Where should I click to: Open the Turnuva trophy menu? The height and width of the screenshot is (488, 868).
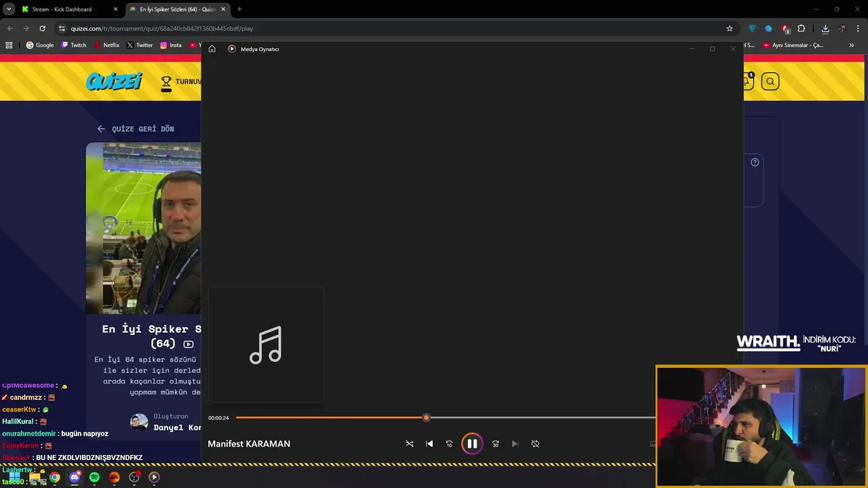coord(180,82)
